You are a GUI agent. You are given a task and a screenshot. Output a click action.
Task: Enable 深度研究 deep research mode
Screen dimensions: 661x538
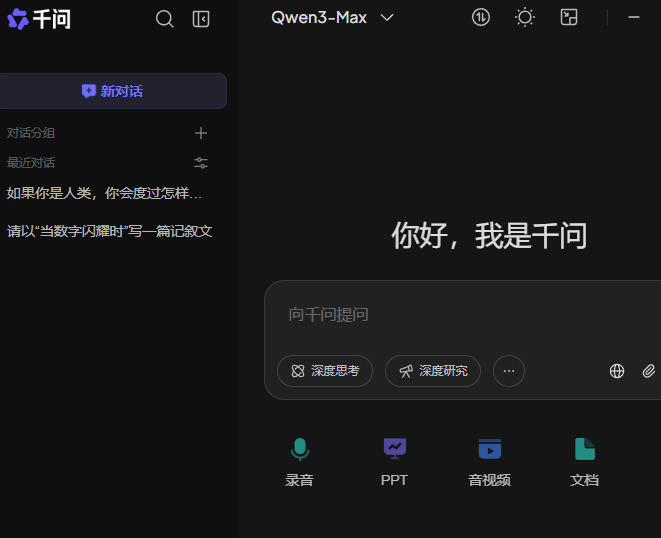click(433, 371)
